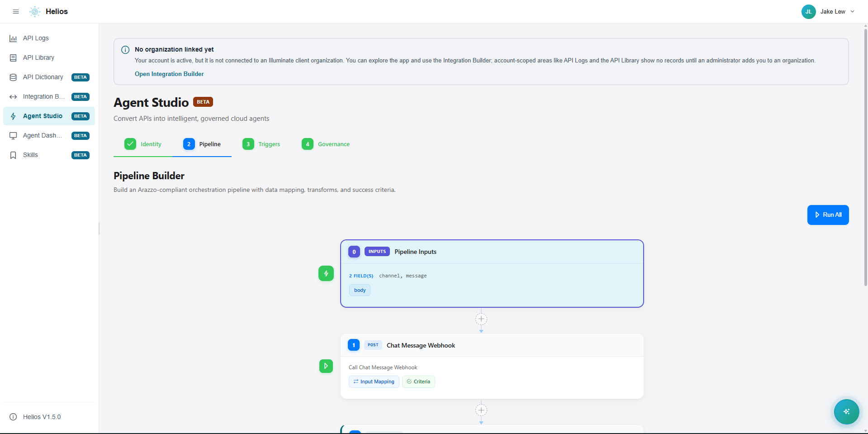The width and height of the screenshot is (868, 434).
Task: Run step 1 with green play button
Action: (x=326, y=366)
